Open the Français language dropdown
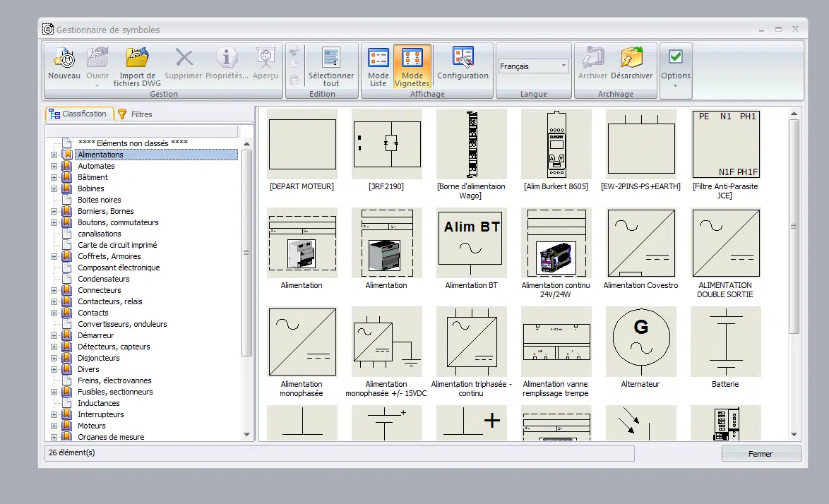Image resolution: width=829 pixels, height=504 pixels. tap(533, 66)
